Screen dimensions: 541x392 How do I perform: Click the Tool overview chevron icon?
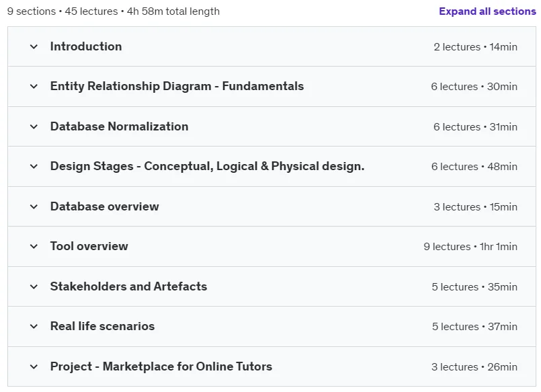tap(34, 246)
